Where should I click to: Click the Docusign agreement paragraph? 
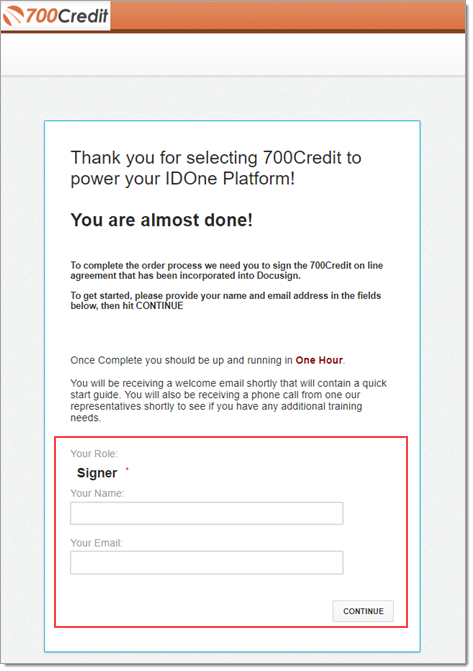[x=226, y=270]
